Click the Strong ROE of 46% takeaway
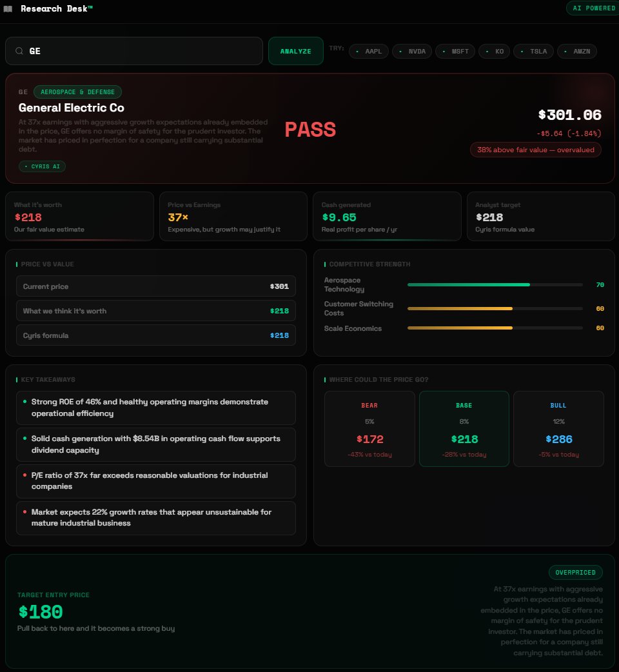 click(156, 408)
